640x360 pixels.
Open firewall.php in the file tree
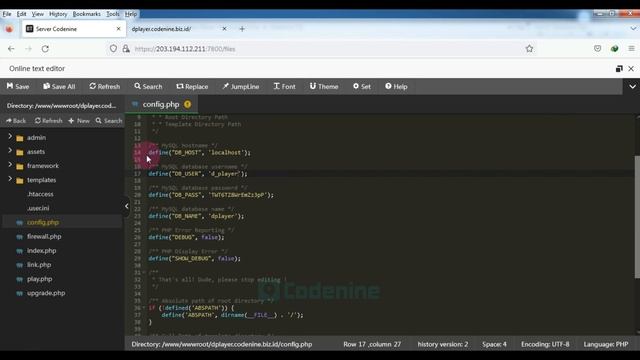click(44, 236)
